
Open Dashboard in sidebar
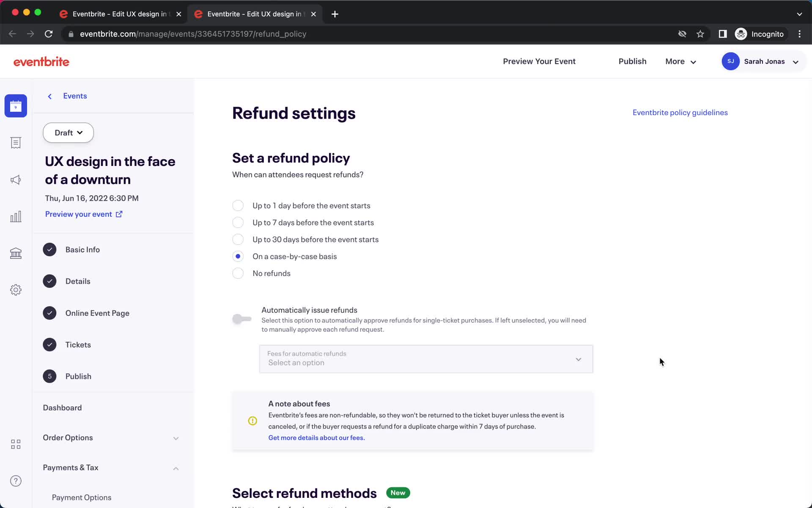point(62,408)
